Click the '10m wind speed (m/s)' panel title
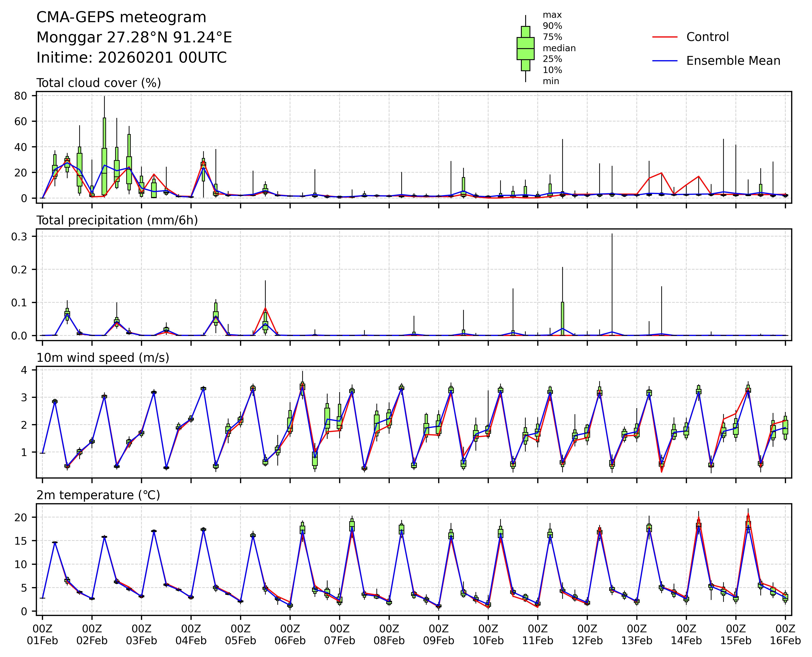The image size is (812, 657). (x=102, y=358)
